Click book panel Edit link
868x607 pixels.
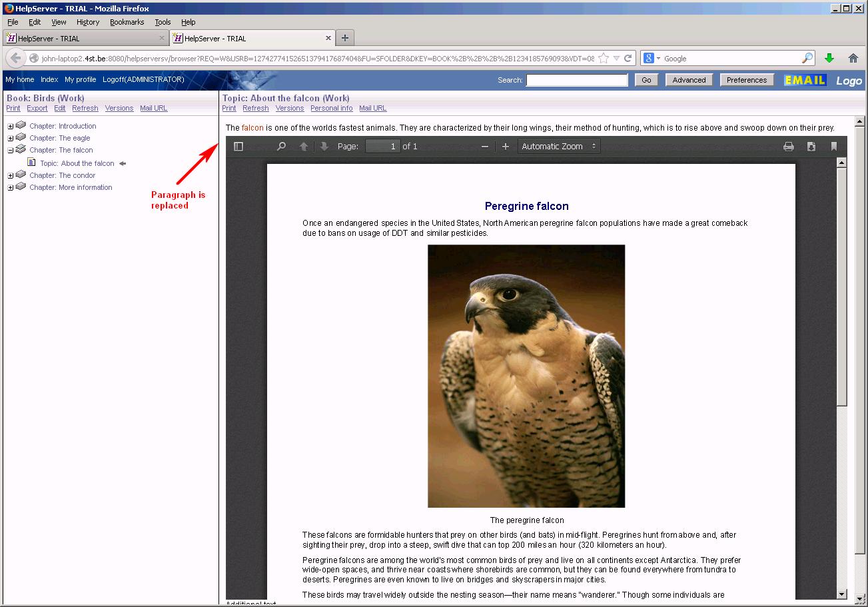pos(60,108)
